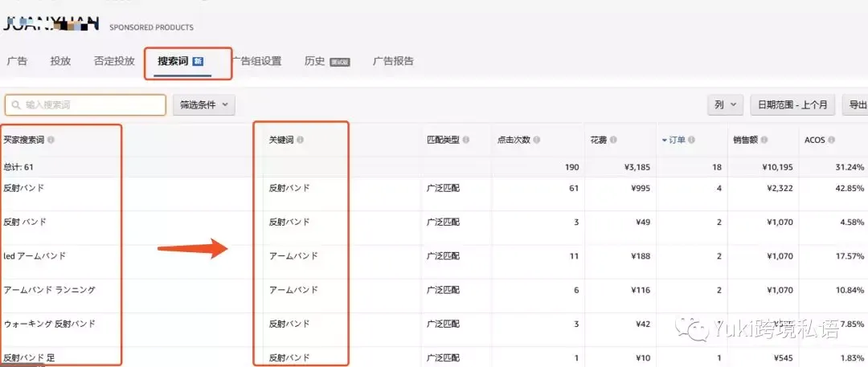Switch to the 投放 tab

60,61
